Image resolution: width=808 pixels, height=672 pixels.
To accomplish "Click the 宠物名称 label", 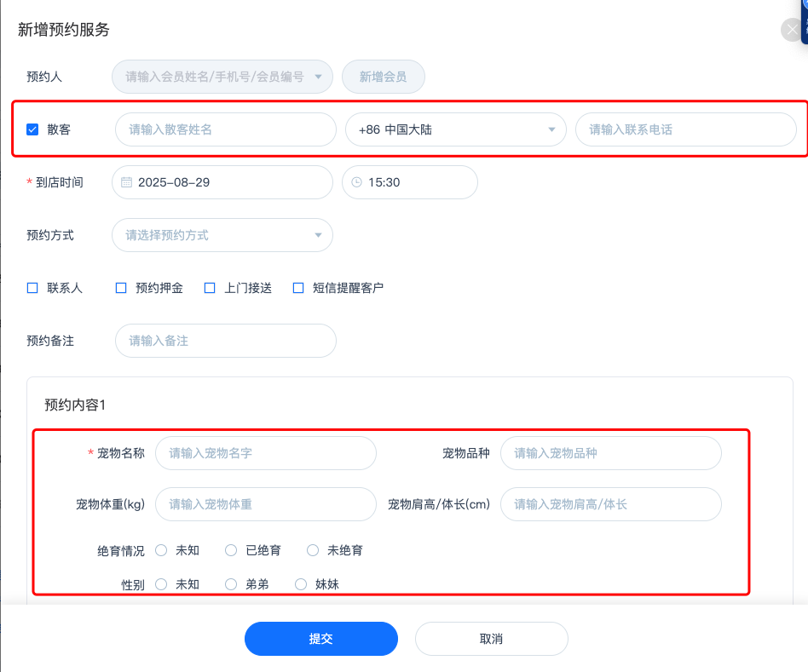I will coord(121,453).
